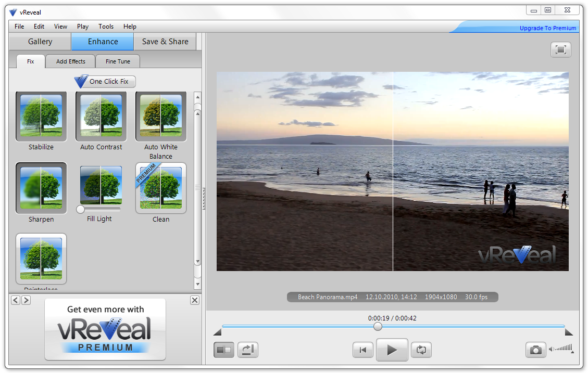Apply the Sharpen fix

click(x=41, y=188)
